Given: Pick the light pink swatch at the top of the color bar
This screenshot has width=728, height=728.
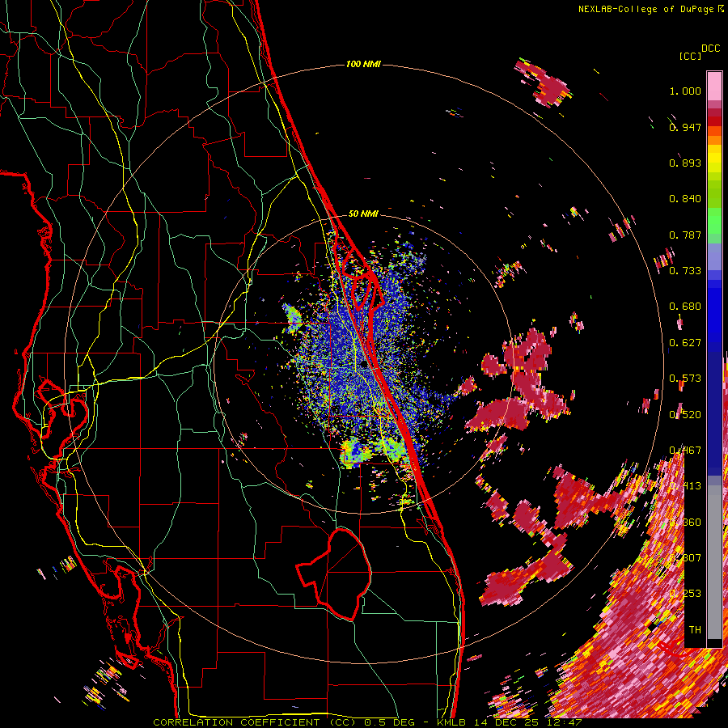Looking at the screenshot, I should [x=714, y=86].
